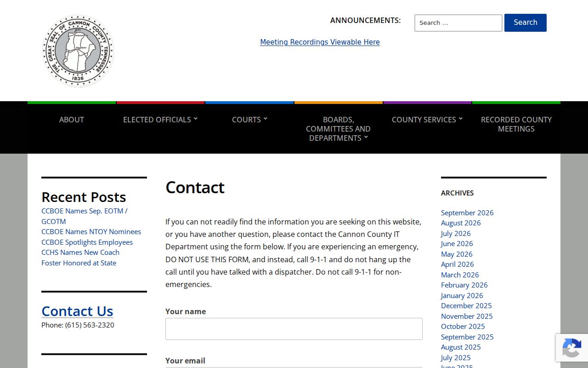Open the July 2026 archive
The image size is (588, 368).
click(456, 233)
